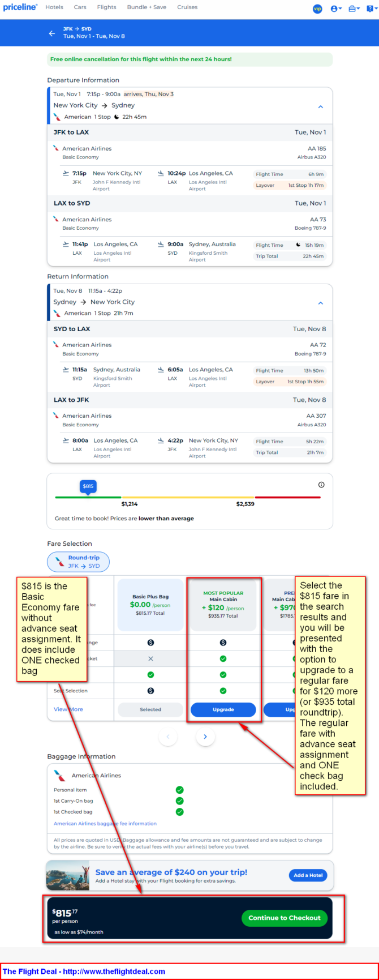Open the Cruises tab

point(187,7)
